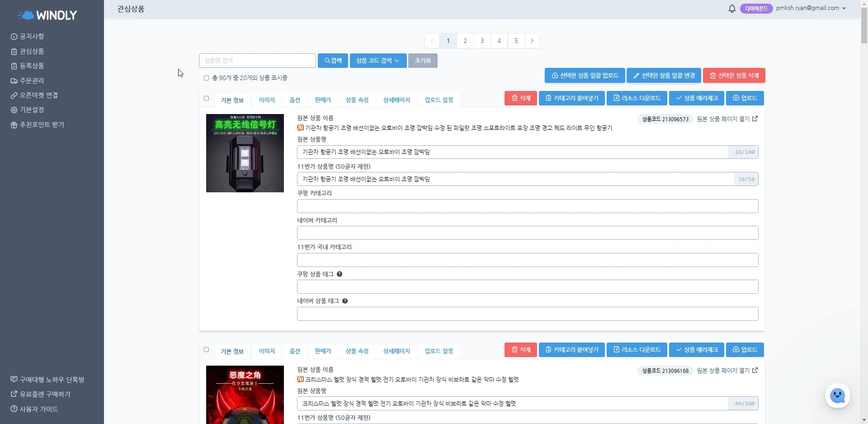Screen dimensions: 868x424
Task: Click the 쿠팡 상품 태그 input field
Action: tap(528, 287)
